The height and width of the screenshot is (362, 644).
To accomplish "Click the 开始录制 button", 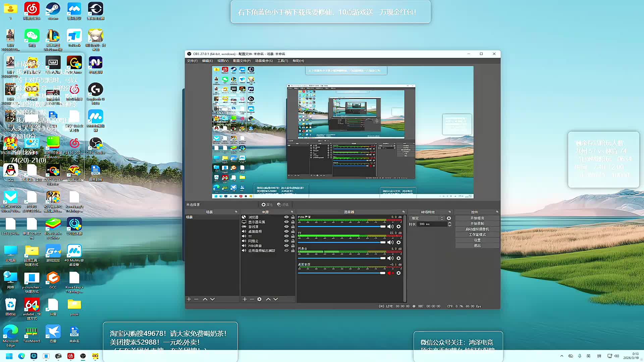I will (x=477, y=224).
